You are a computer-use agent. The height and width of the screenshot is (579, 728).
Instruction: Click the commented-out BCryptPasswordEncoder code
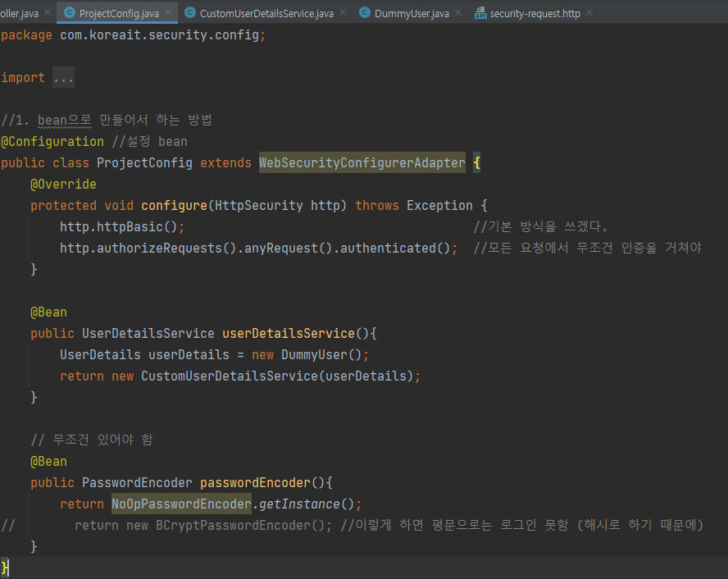pyautogui.click(x=203, y=525)
